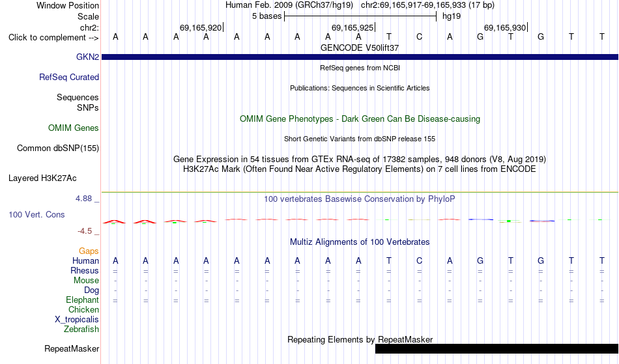Click the hg19 label beside the scale bar
Viewport: 619px width, 364px height.
(452, 16)
